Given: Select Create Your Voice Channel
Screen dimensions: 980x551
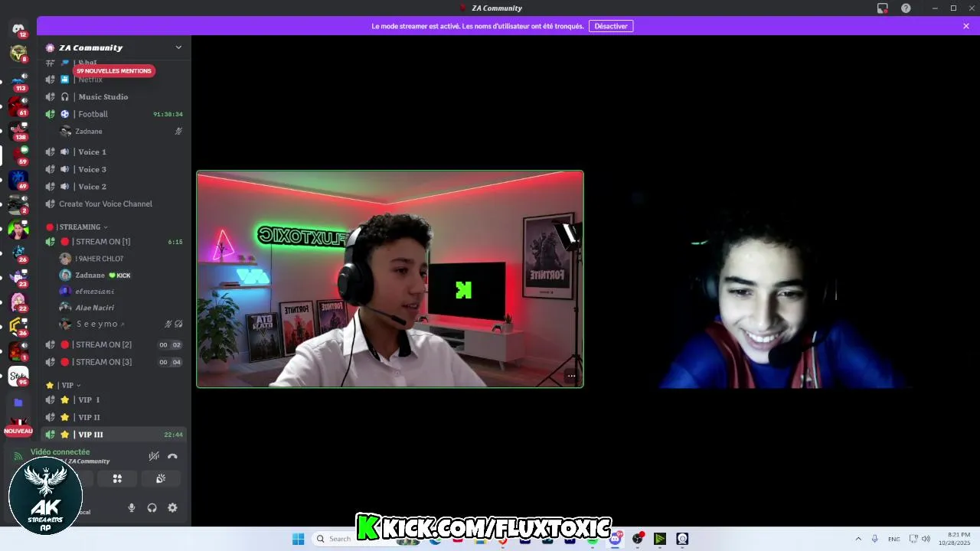Looking at the screenshot, I should (115, 204).
